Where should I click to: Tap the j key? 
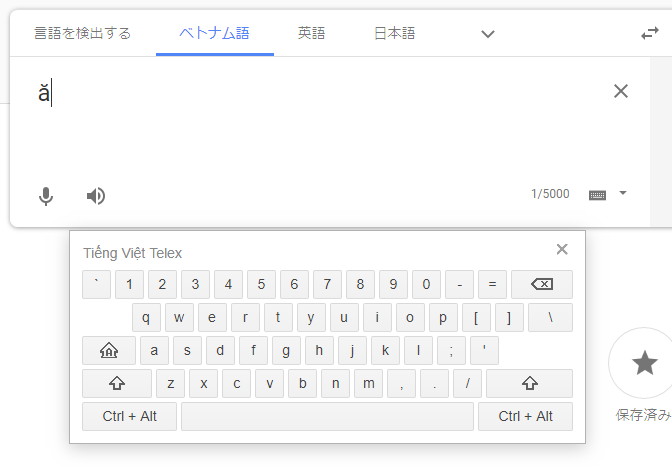coord(352,350)
